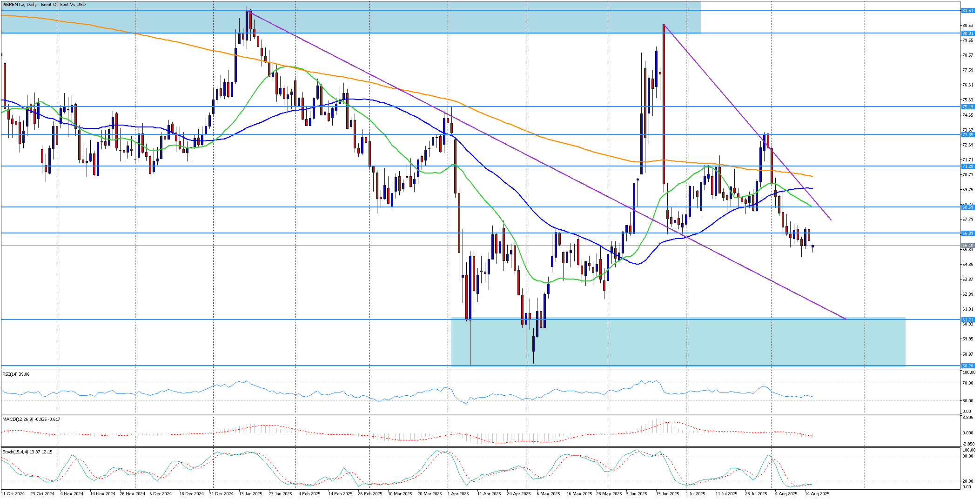Select the RSI(14) 39.86 indicator label
Viewport: 980px width, 499px height.
[16, 374]
